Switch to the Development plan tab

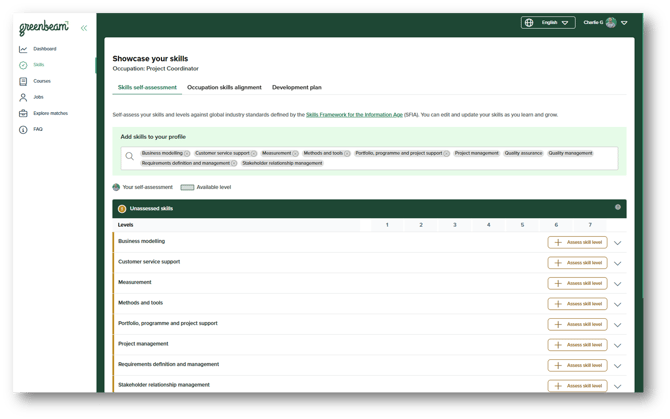click(297, 88)
